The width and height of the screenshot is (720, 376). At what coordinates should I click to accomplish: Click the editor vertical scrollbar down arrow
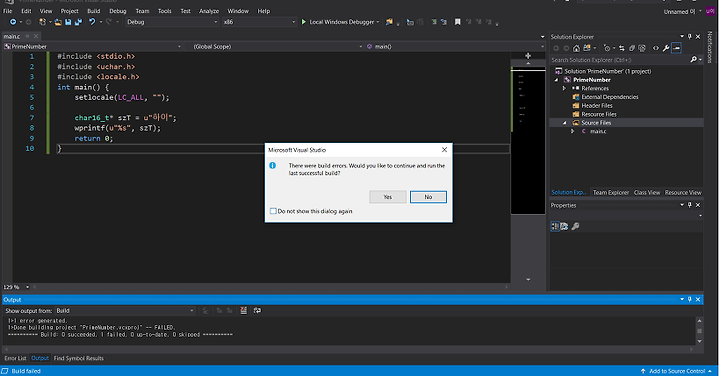(528, 280)
